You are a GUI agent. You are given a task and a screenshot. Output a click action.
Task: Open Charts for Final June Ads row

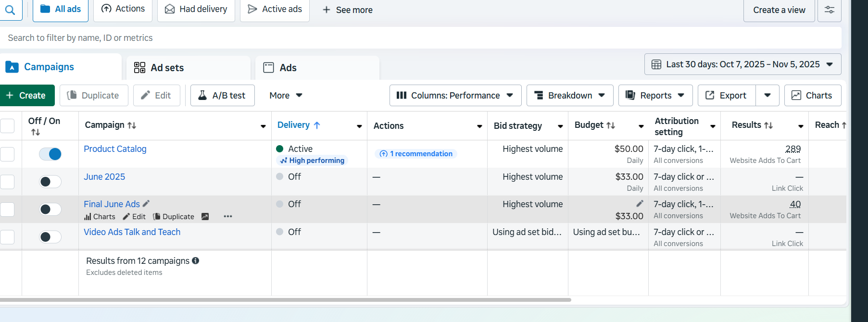[x=100, y=217]
